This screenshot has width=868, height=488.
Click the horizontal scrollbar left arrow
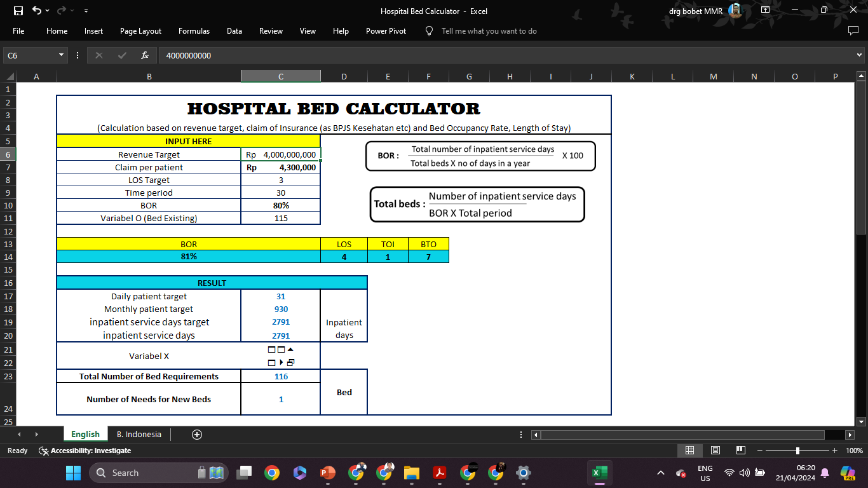pyautogui.click(x=536, y=435)
